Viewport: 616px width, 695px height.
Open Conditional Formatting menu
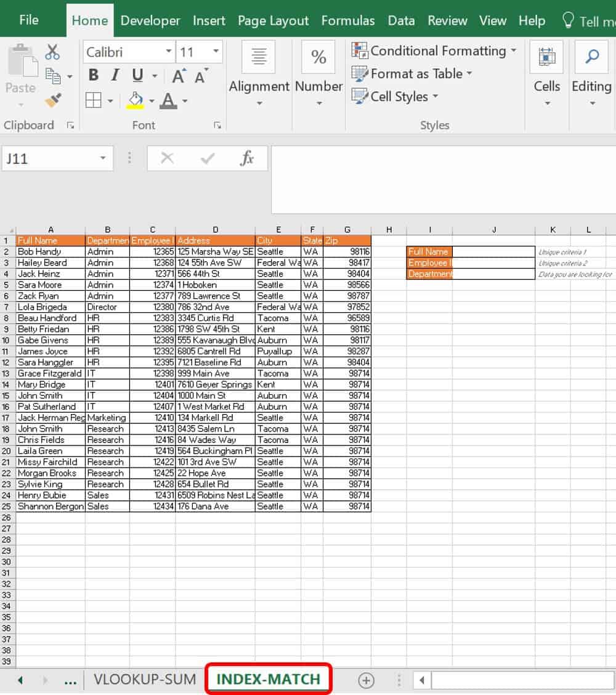pyautogui.click(x=434, y=51)
